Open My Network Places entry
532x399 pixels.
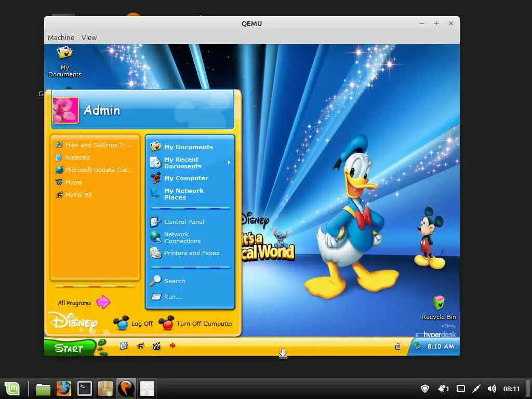[177, 194]
